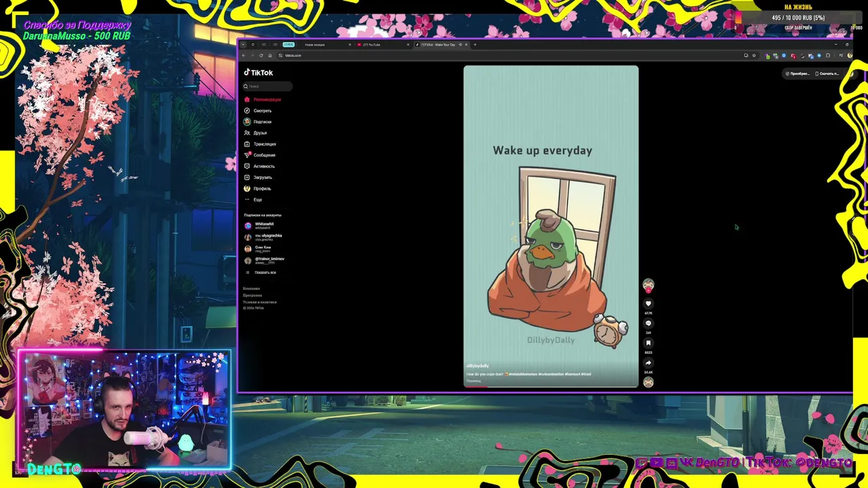This screenshot has height=488, width=868.
Task: Click the TikTok video showing Wake up everyday
Action: point(551,226)
